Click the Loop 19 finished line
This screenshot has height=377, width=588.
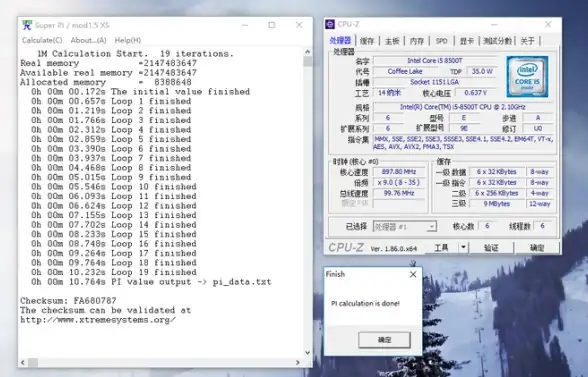114,272
